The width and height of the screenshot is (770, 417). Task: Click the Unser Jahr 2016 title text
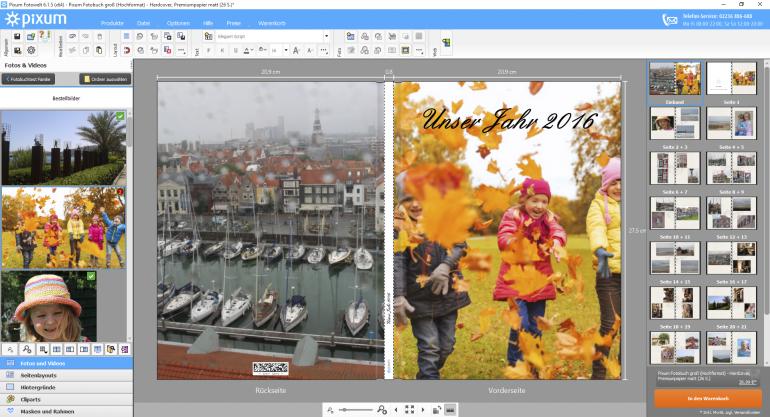pos(510,120)
